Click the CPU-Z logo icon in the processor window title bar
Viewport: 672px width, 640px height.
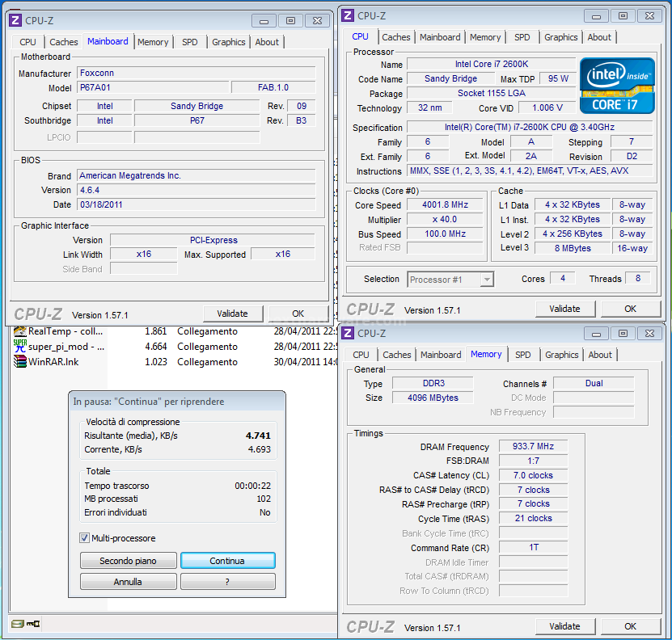348,15
